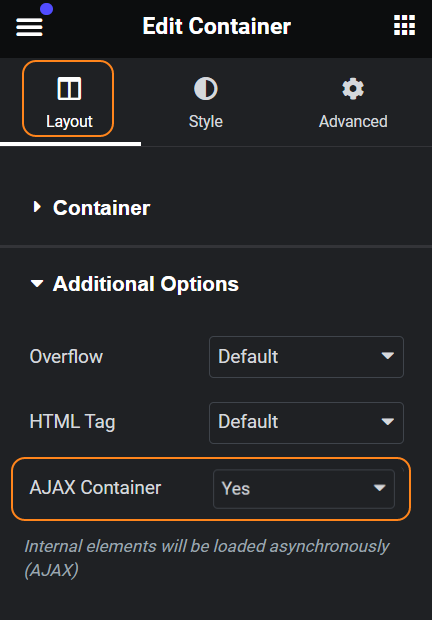Open the AJAX Container Yes dropdown
The width and height of the screenshot is (432, 620).
coord(304,489)
